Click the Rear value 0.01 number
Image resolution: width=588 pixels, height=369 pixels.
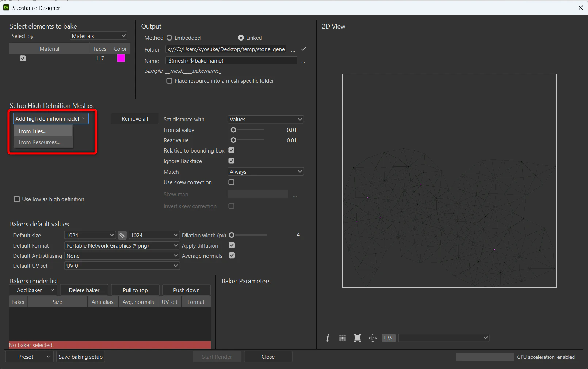point(292,140)
